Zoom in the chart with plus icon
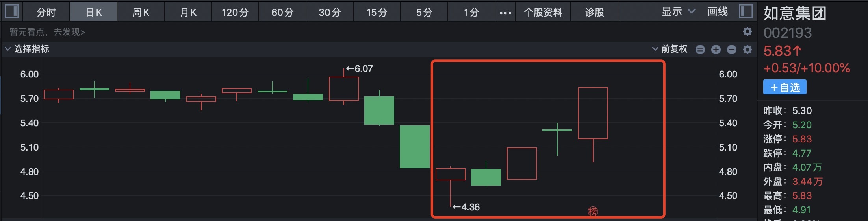This screenshot has height=221, width=868. tap(716, 50)
